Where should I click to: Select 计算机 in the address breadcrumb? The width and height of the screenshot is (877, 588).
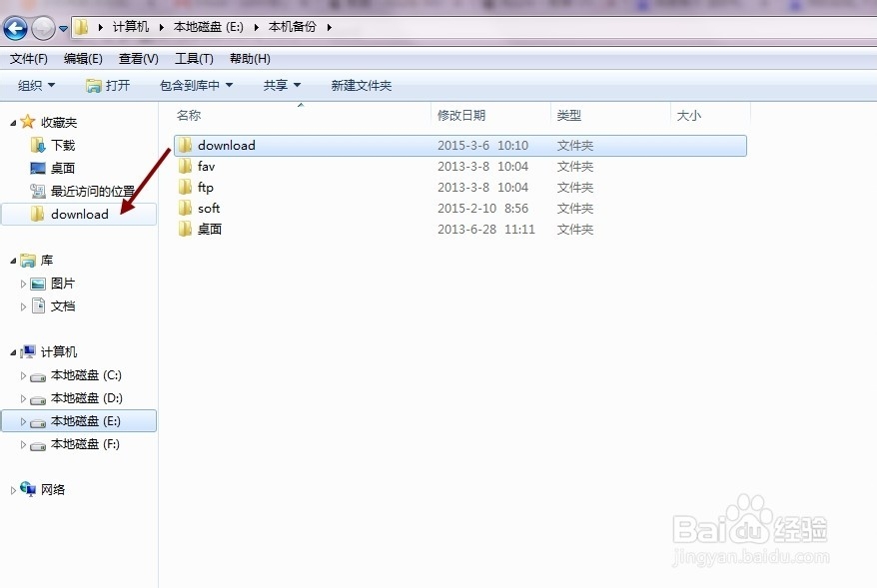pyautogui.click(x=131, y=27)
